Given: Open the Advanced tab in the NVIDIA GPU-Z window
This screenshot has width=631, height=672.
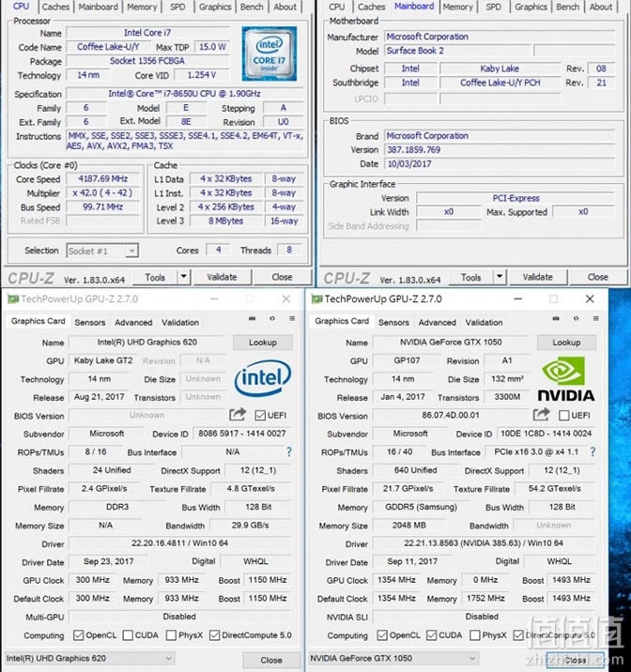Looking at the screenshot, I should click(438, 322).
